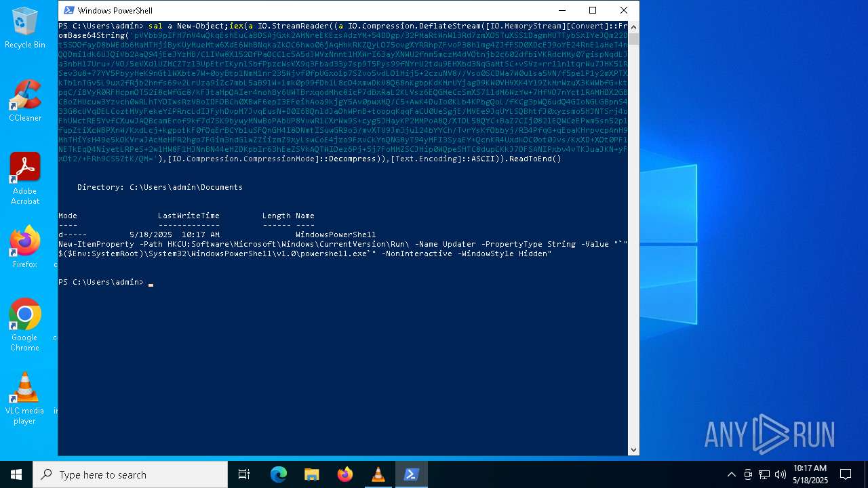
Task: Open the Adobe Acrobat desktop shortcut
Action: [x=24, y=179]
